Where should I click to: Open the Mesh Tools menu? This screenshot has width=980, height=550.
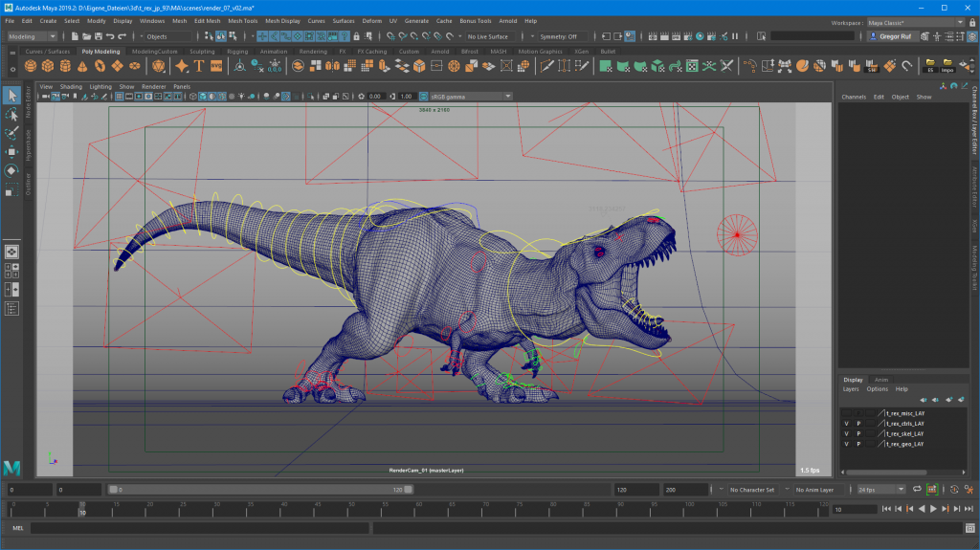click(242, 21)
